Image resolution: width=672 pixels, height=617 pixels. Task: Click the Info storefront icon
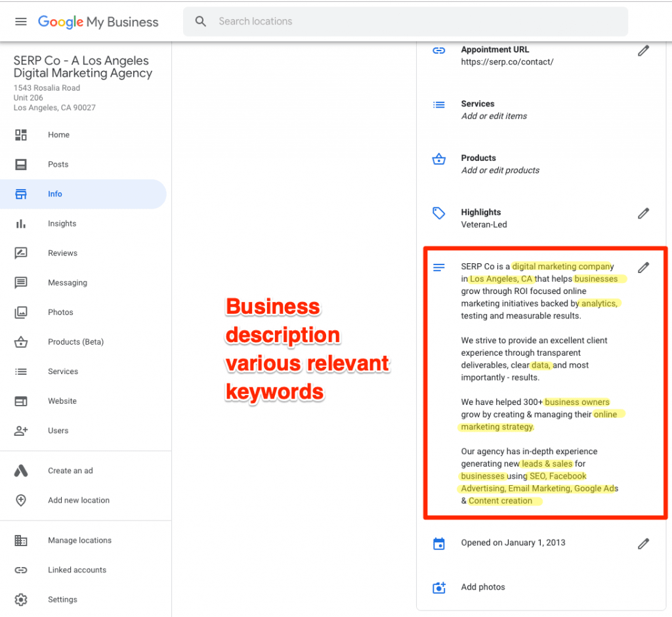(21, 194)
